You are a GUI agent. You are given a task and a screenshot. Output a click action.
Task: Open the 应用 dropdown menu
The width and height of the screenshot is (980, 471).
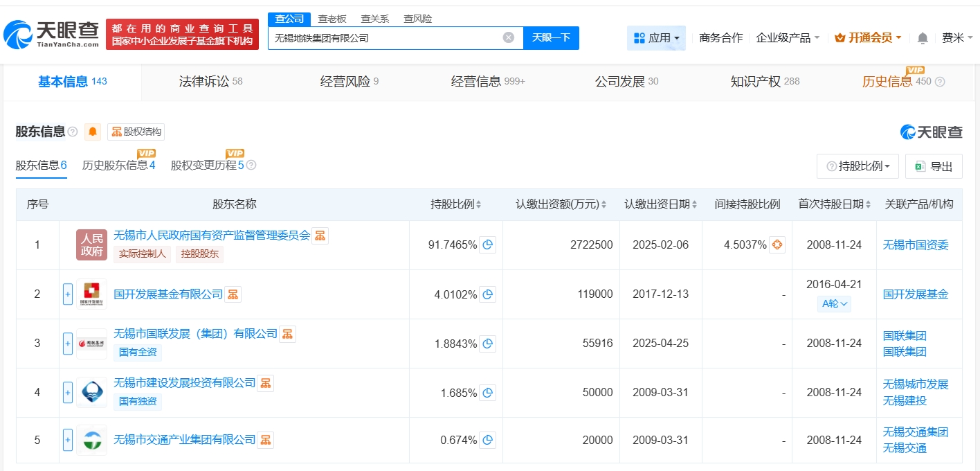coord(656,38)
